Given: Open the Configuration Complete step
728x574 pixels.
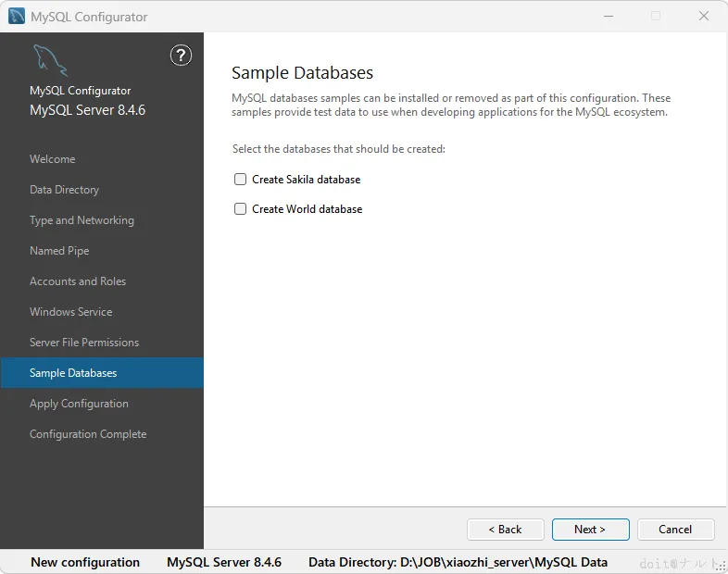Looking at the screenshot, I should click(x=88, y=434).
